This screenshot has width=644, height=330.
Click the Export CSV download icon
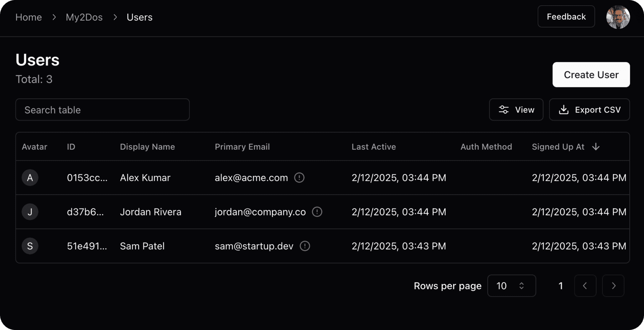pos(564,110)
